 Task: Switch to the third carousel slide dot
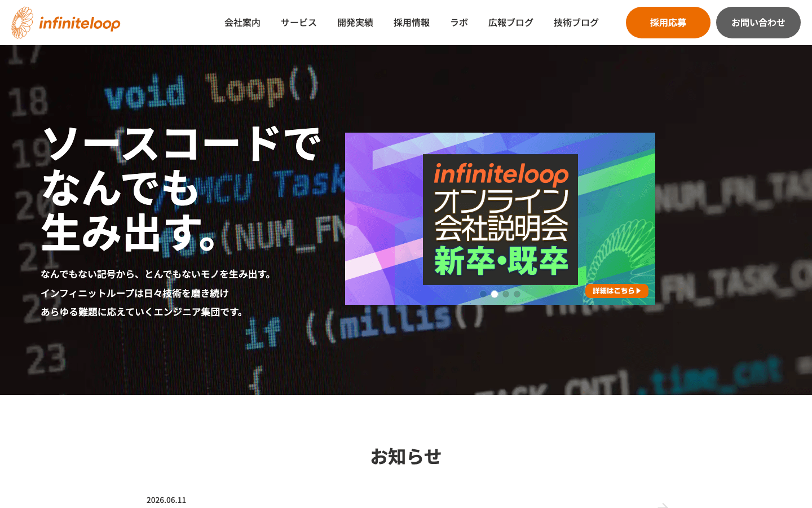pyautogui.click(x=506, y=294)
